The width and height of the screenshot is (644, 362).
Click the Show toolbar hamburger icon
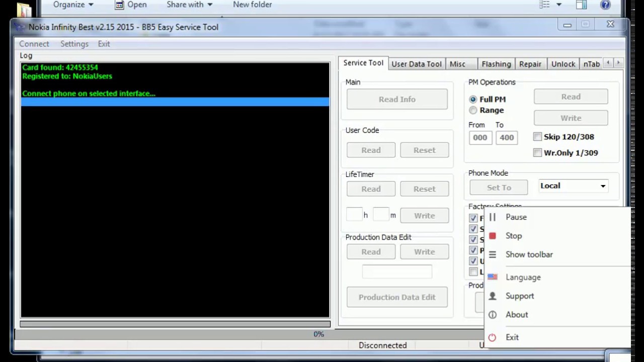(492, 254)
